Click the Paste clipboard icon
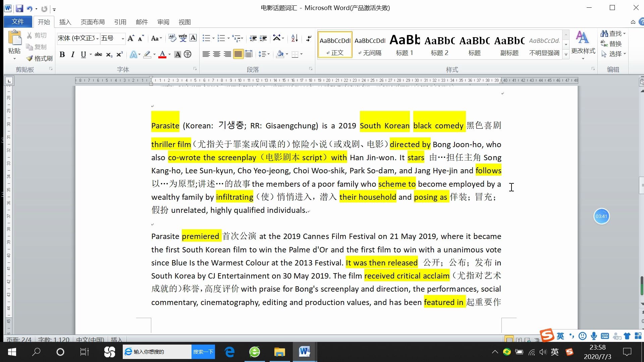 pyautogui.click(x=14, y=38)
